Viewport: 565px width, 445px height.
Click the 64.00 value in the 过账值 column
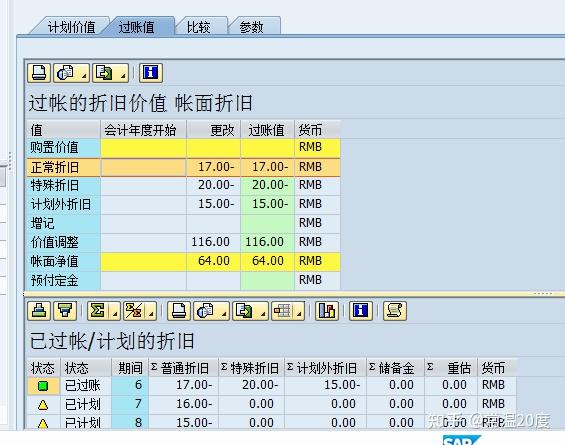pos(268,261)
